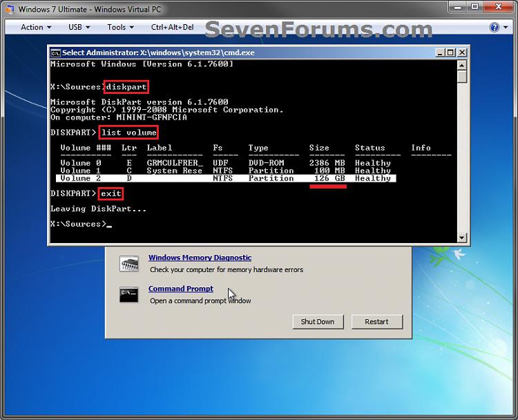
Task: Click the cmd scrollbar down arrow
Action: pyautogui.click(x=462, y=237)
